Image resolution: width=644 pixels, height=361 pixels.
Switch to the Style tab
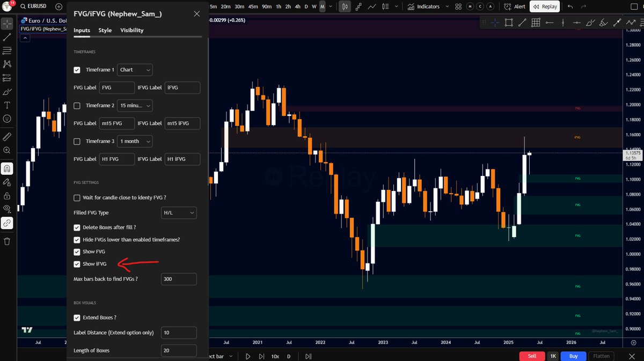pyautogui.click(x=105, y=31)
